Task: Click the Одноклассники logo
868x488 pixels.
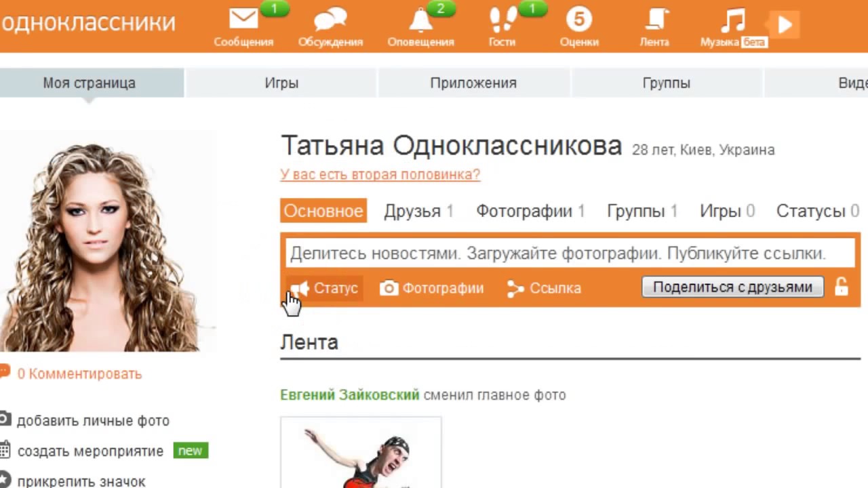Action: pyautogui.click(x=87, y=23)
